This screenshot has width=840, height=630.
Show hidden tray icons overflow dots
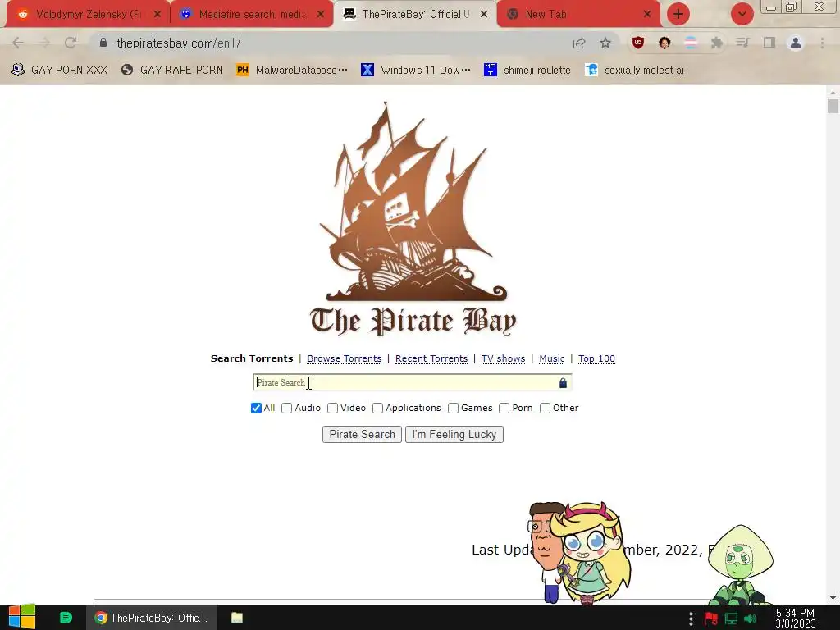pyautogui.click(x=691, y=619)
